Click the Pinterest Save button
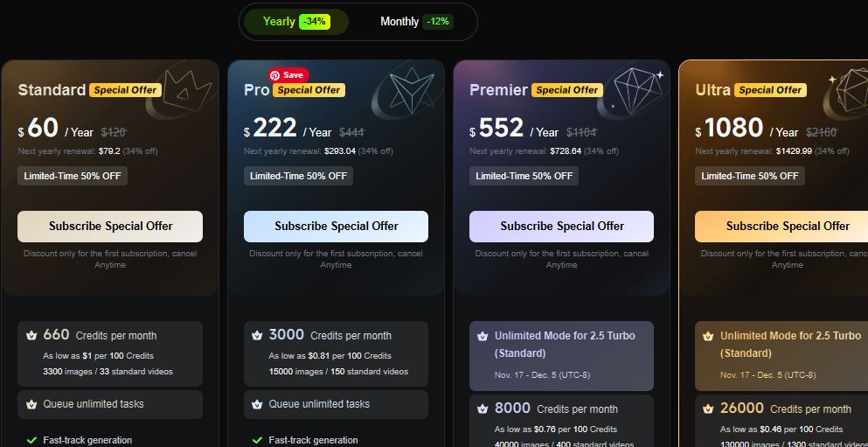The height and width of the screenshot is (447, 868). 288,75
